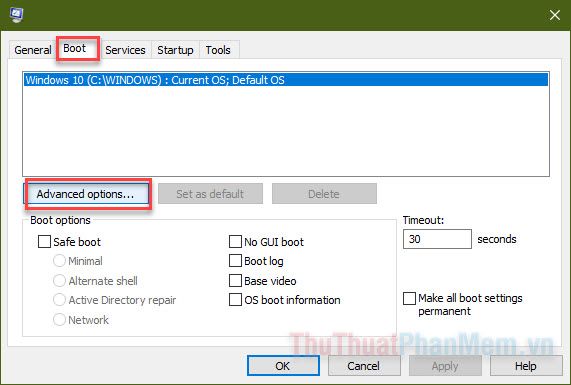Open Advanced options

[86, 194]
